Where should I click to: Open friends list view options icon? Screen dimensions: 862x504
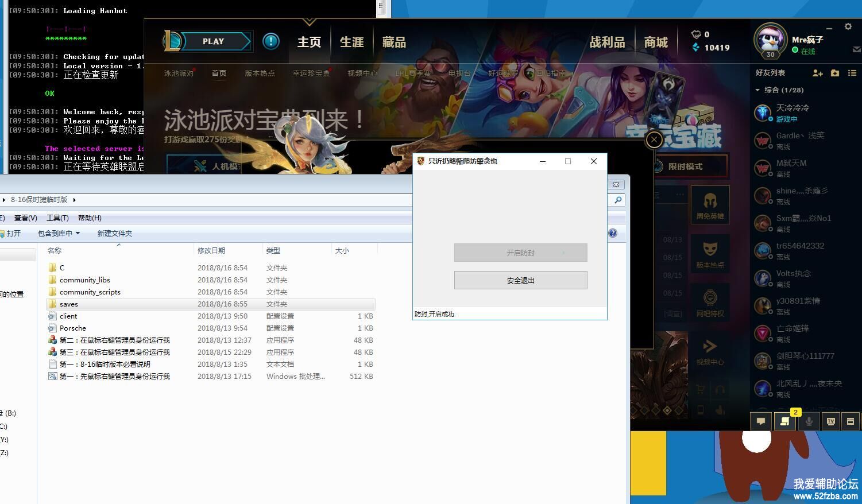click(x=852, y=73)
